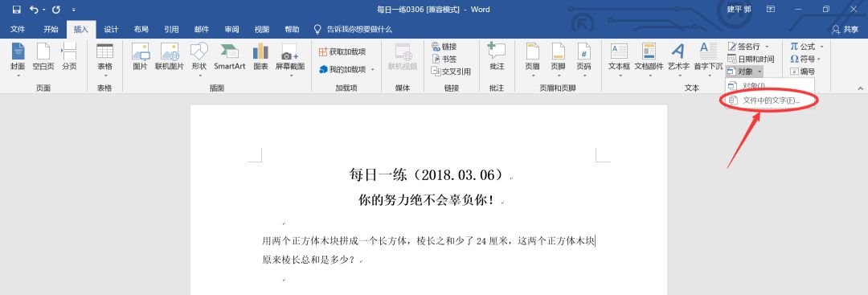Viewport: 868px width, 295px height.
Task: Click the Redo/Repeat icon
Action: pyautogui.click(x=55, y=10)
